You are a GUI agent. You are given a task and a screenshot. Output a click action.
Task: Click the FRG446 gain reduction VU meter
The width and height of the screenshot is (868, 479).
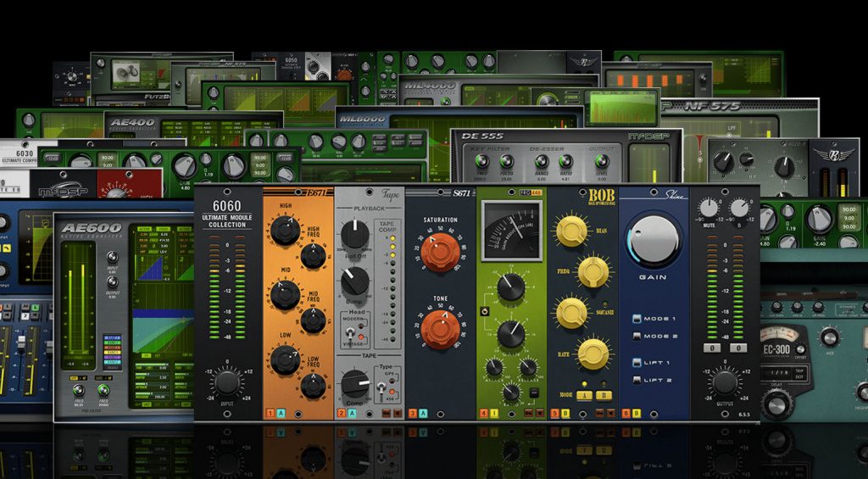[x=511, y=231]
